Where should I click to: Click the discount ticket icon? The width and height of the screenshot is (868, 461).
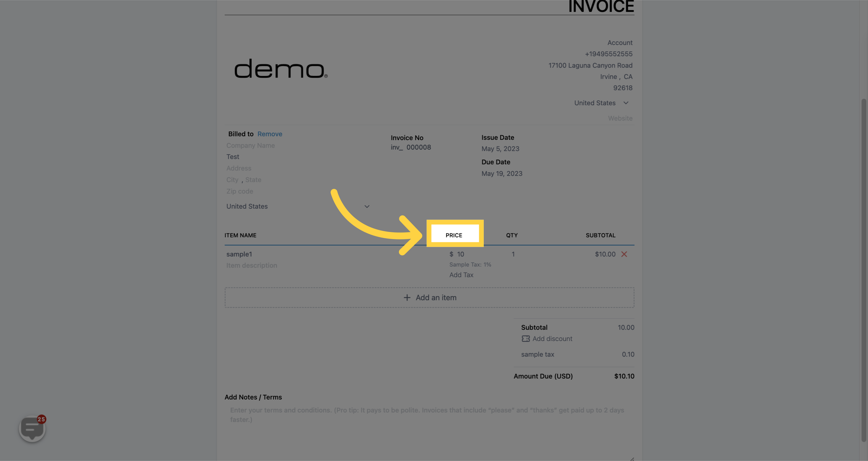pos(525,339)
